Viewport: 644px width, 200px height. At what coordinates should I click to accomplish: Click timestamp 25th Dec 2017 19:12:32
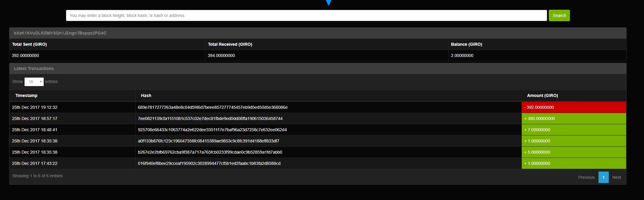pos(35,107)
